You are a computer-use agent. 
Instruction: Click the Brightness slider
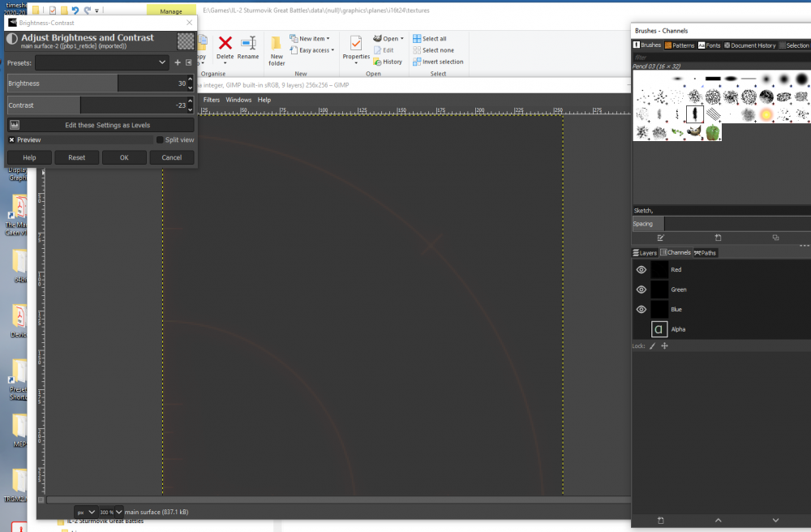pyautogui.click(x=96, y=84)
